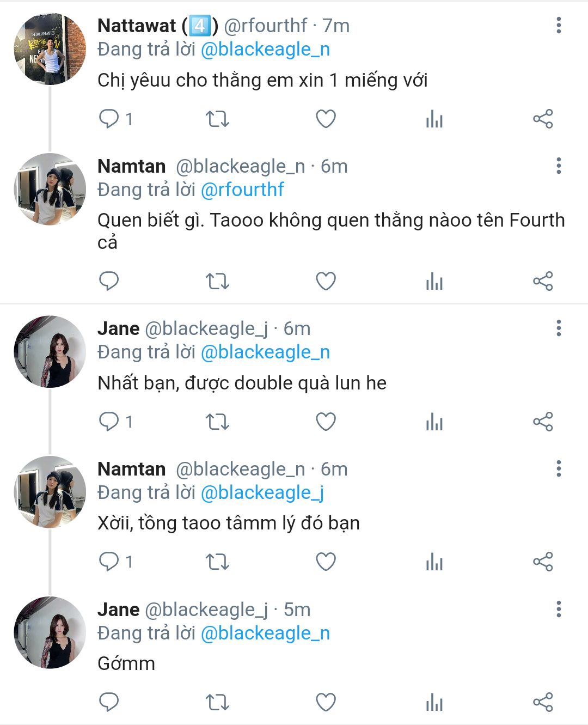Retweet Jane's double quà tweet
Viewport: 588px width, 725px height.
217,422
